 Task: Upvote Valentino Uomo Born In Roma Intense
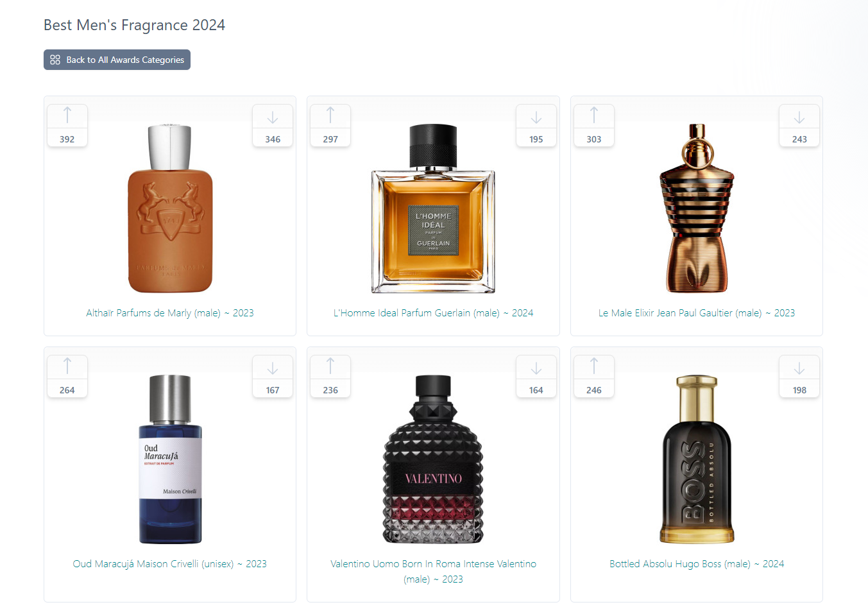click(330, 377)
